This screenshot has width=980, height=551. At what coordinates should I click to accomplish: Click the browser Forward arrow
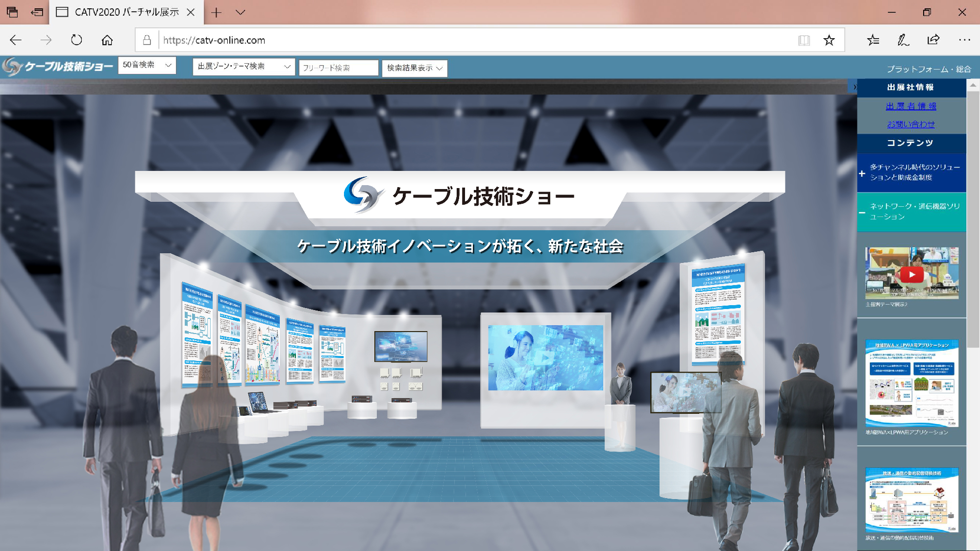46,40
